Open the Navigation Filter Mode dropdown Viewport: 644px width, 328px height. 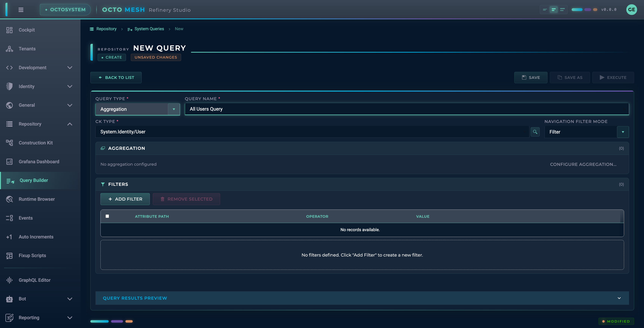(623, 132)
